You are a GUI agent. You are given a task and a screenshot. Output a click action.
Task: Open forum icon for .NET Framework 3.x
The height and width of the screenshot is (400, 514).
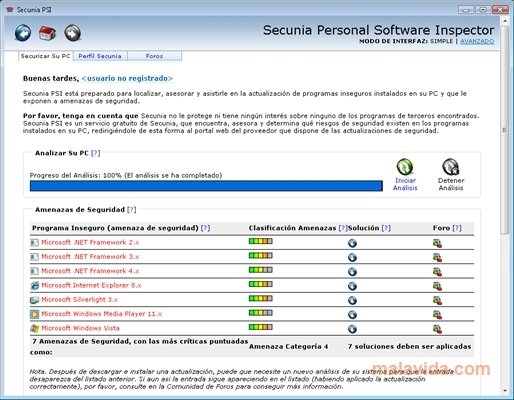click(437, 258)
